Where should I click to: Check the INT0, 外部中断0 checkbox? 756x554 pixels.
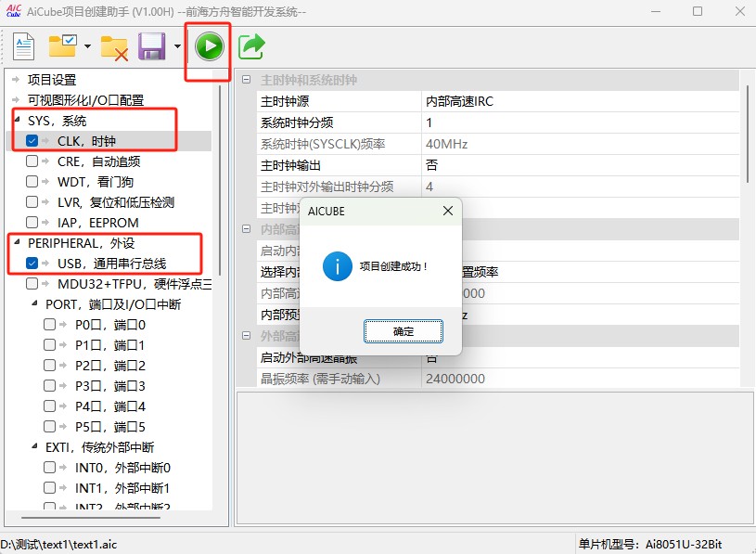(50, 467)
